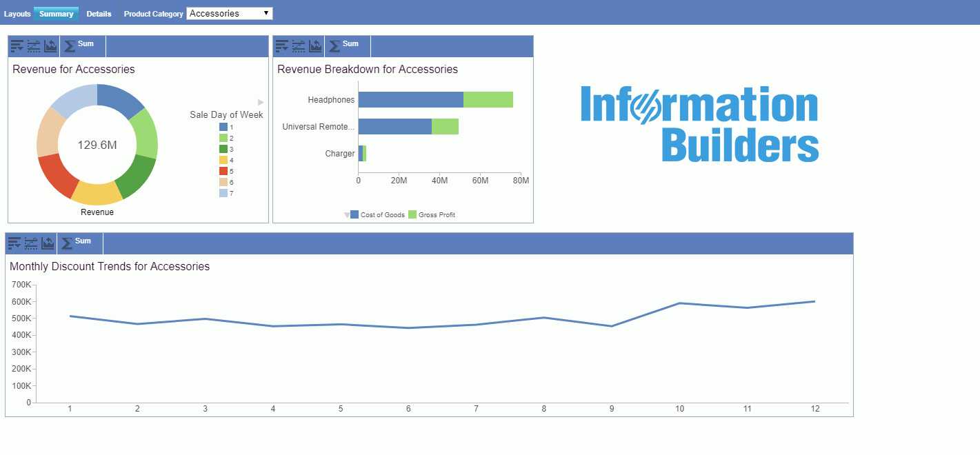Image resolution: width=980 pixels, height=455 pixels.
Task: Click month 9 point on discount line
Action: point(612,326)
